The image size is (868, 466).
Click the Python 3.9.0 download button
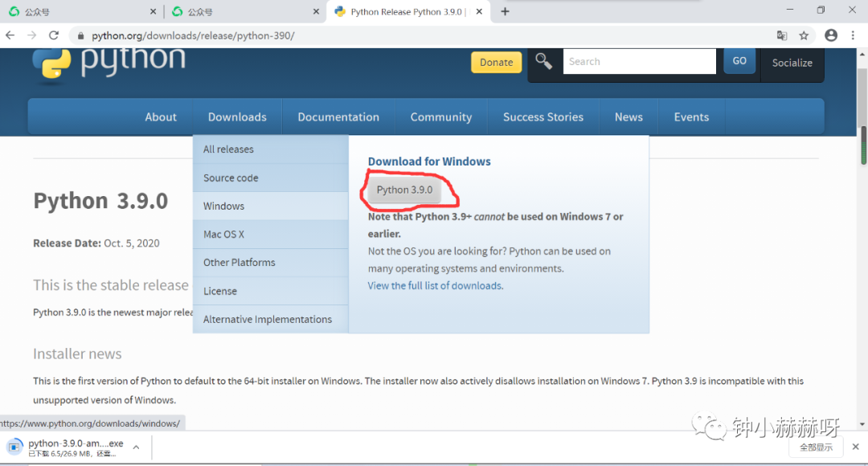click(404, 190)
